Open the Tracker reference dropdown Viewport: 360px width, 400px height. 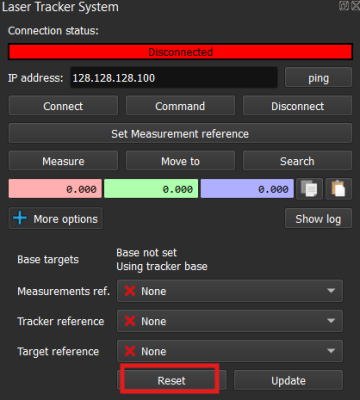pyautogui.click(x=230, y=321)
